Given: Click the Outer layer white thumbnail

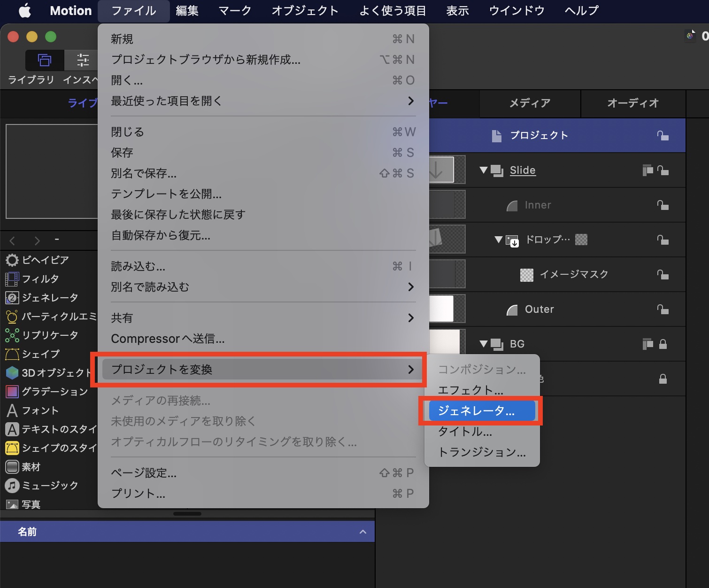Looking at the screenshot, I should click(442, 309).
